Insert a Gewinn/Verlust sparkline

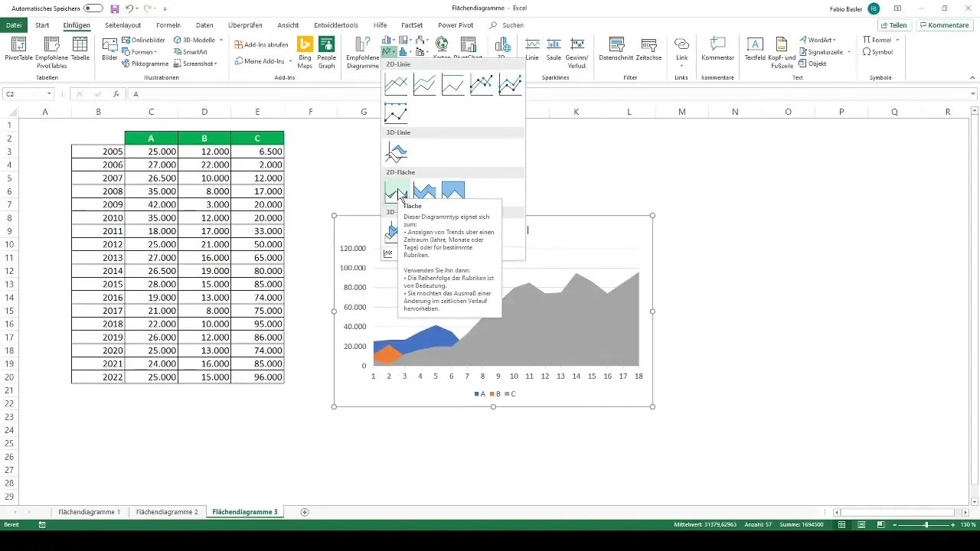577,52
